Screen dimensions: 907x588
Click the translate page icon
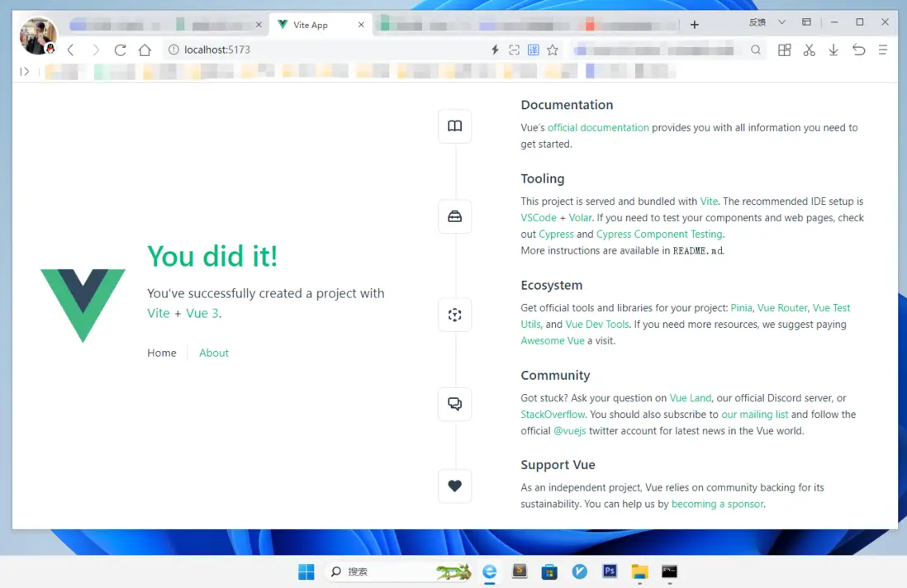pos(534,50)
